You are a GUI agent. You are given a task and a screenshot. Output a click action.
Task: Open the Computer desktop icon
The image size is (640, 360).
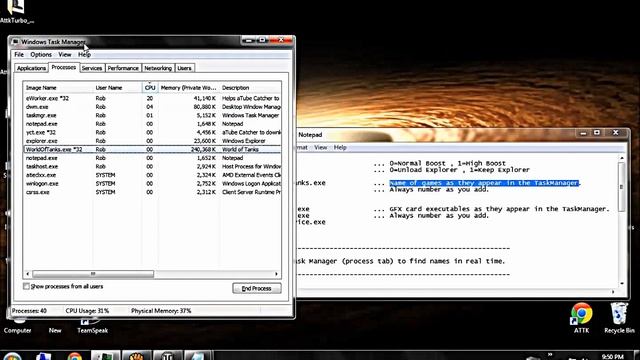pyautogui.click(x=18, y=327)
